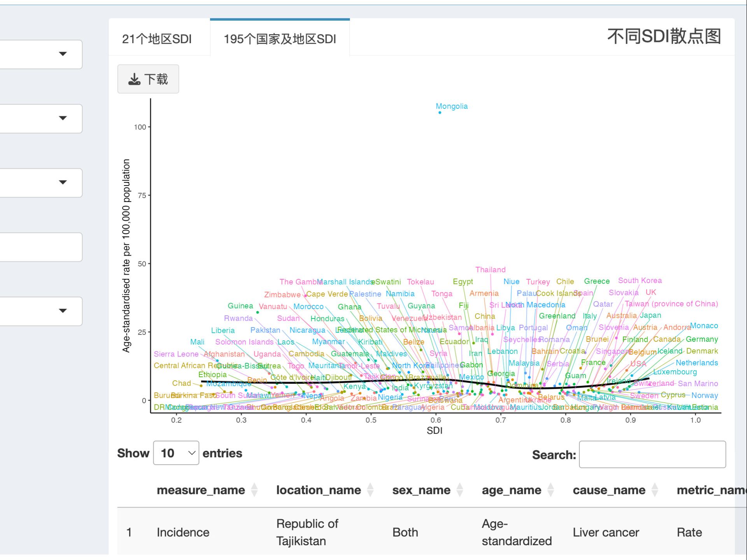747x560 pixels.
Task: Click the 'Republic of Tajikistan' table cell
Action: click(307, 532)
